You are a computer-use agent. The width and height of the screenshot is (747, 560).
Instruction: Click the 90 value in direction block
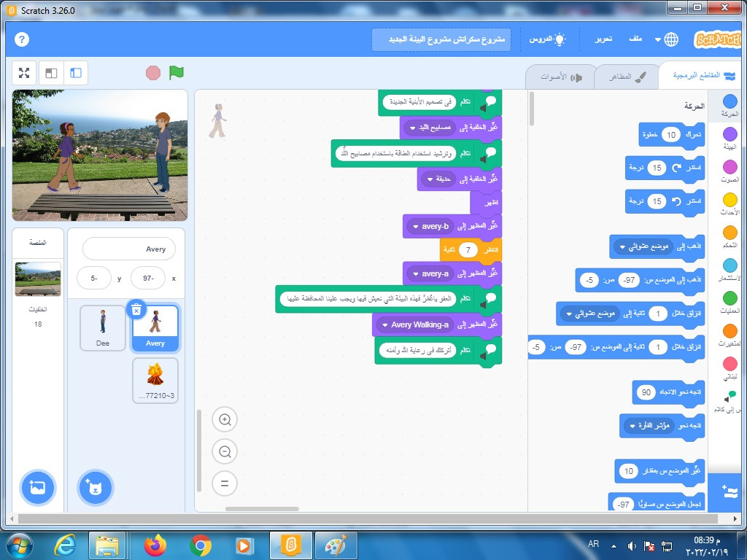[x=646, y=392]
